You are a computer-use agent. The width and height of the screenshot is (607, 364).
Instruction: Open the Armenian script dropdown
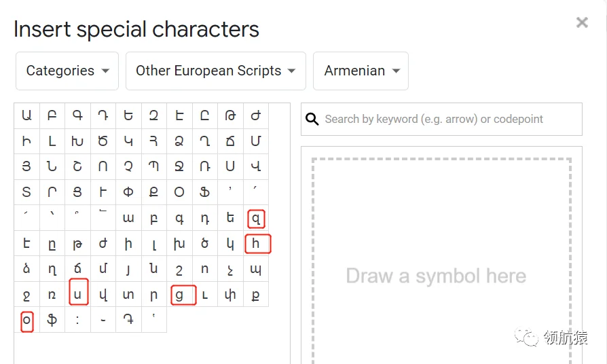[361, 71]
